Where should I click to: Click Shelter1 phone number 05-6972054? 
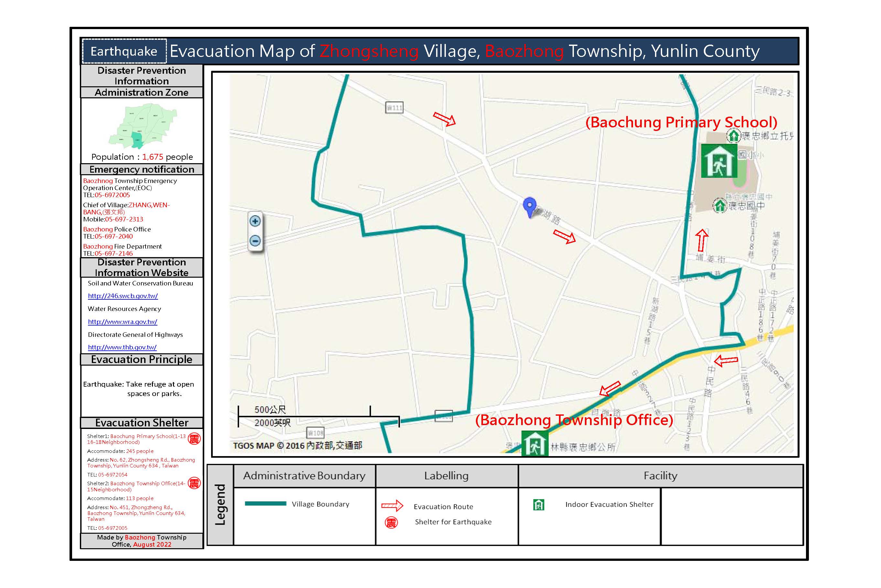click(113, 475)
